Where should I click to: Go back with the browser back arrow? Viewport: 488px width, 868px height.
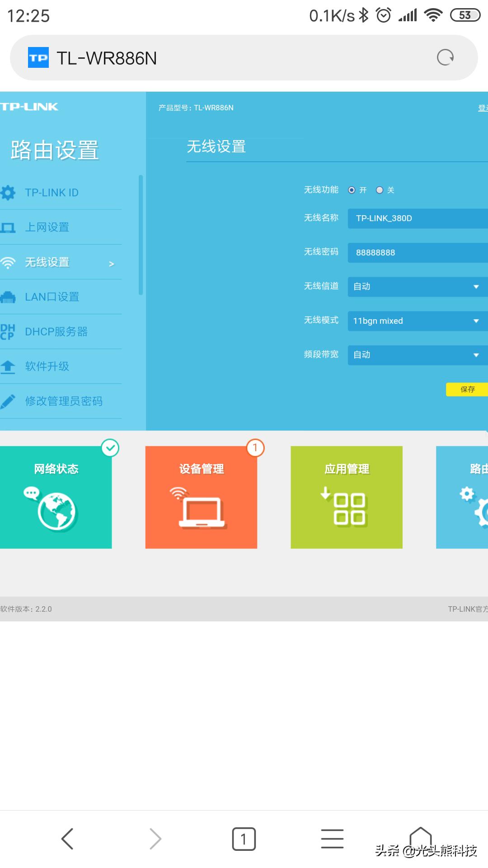point(67,839)
